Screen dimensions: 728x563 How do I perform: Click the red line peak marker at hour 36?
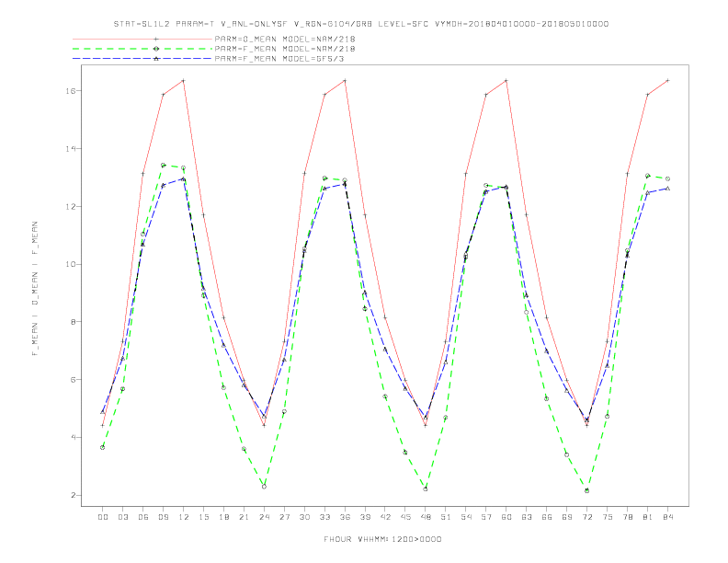345,81
